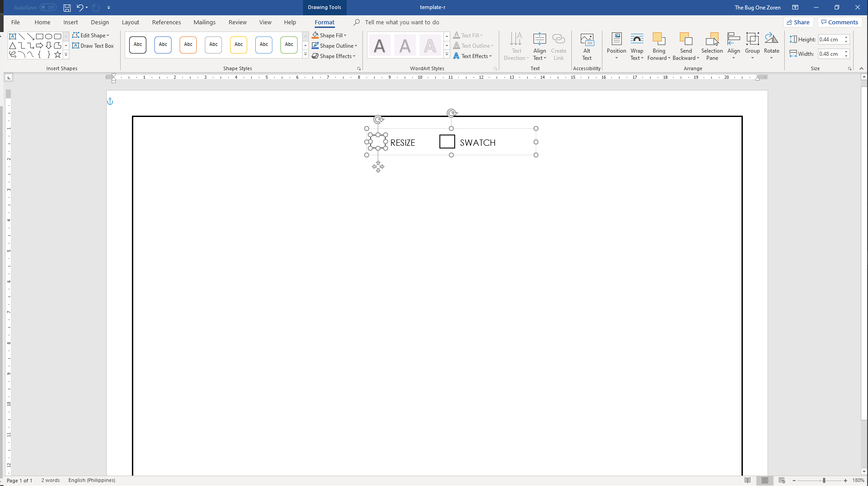Screen dimensions: 868x486
Task: Increase Height value with up stepper
Action: [x=846, y=37]
